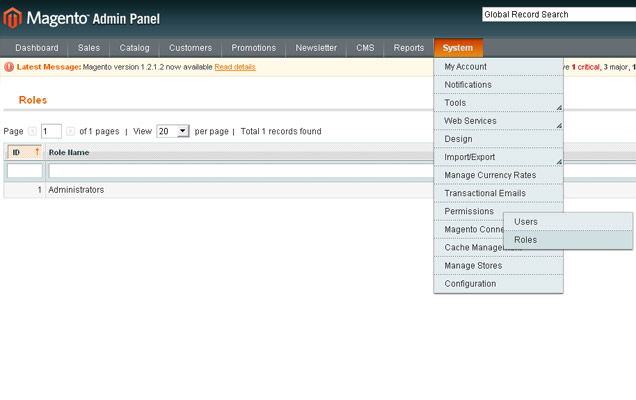The image size is (636, 400).
Task: Open the Dashboard menu
Action: 37,48
